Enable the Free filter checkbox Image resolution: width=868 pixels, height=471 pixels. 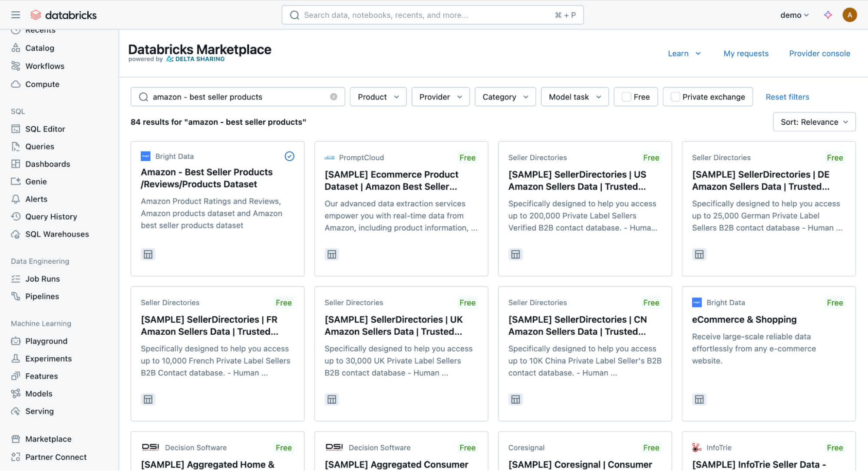626,96
